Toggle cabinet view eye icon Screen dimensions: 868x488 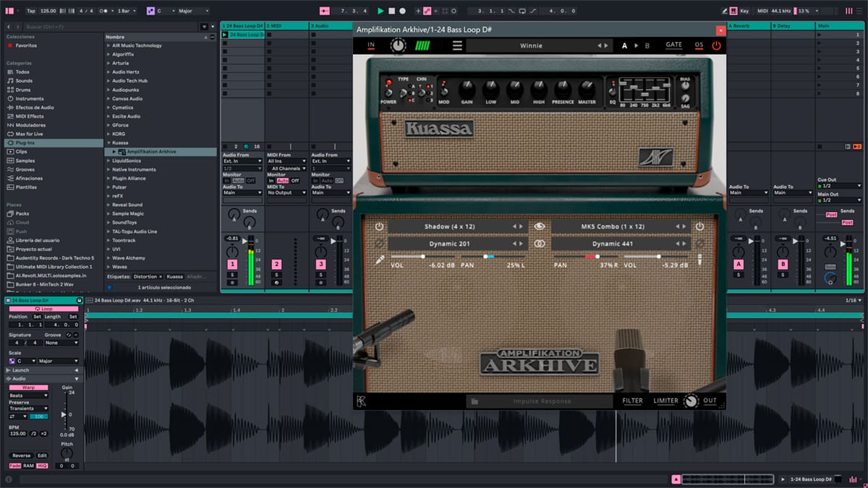tap(539, 226)
